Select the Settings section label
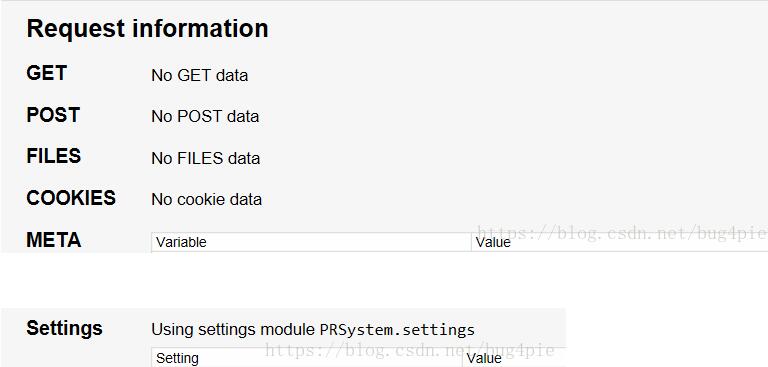Viewport: 768px width, 367px height. (64, 328)
